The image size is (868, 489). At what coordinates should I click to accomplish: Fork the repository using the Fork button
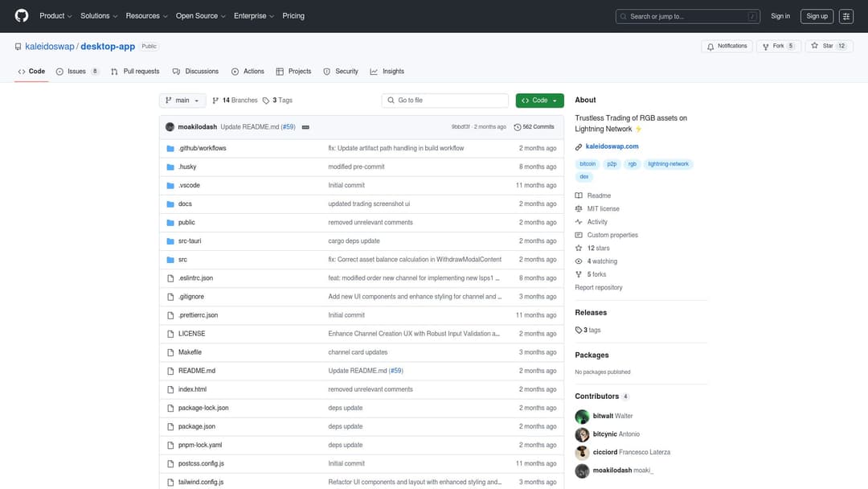pos(778,46)
